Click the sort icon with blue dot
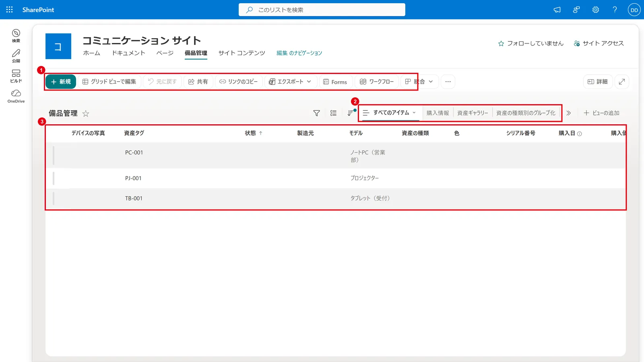The height and width of the screenshot is (362, 644). coord(351,113)
